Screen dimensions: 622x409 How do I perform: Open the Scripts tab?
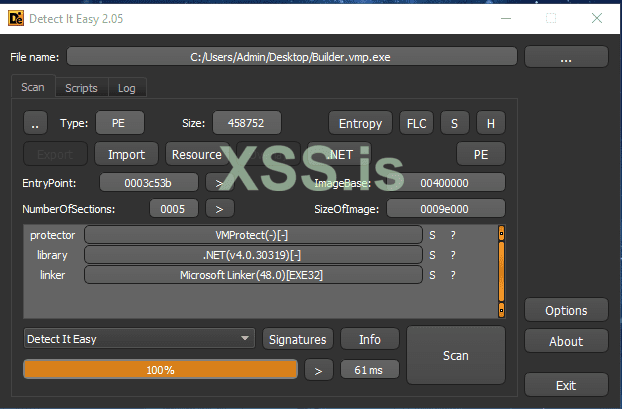pos(81,88)
